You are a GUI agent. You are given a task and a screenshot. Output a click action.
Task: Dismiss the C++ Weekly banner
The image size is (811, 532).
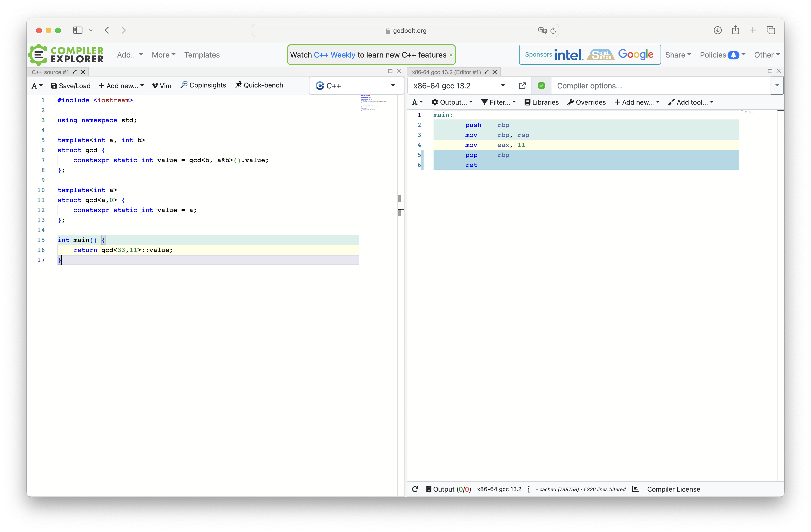click(451, 55)
